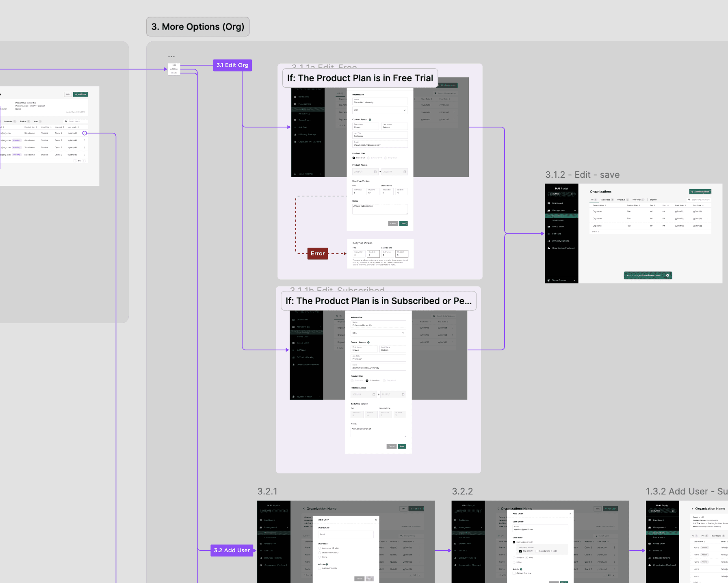
Task: Click Notes textarea in Free Trial form
Action: pyautogui.click(x=380, y=209)
